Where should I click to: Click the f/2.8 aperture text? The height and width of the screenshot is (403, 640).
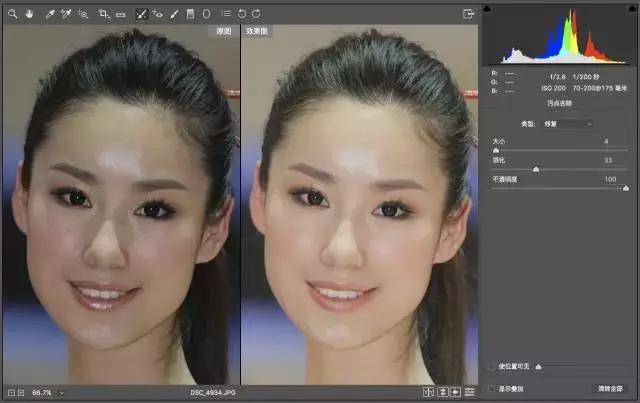point(558,77)
